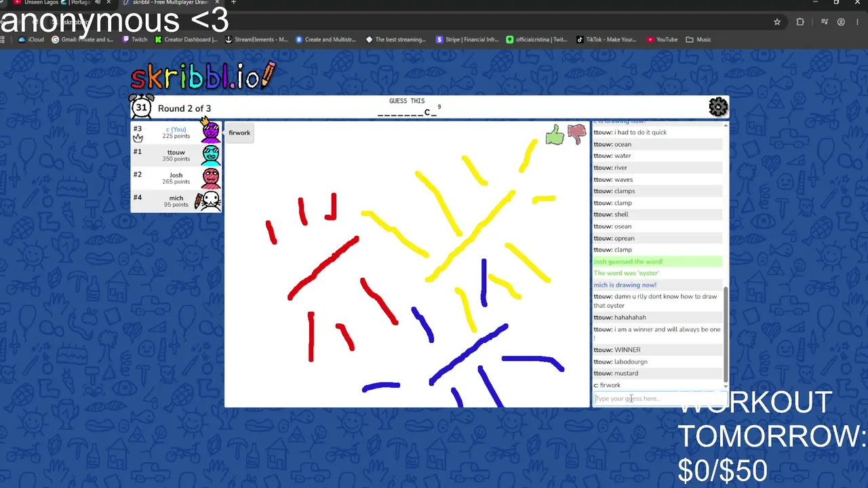This screenshot has width=868, height=488.
Task: Click Josh's '265 points' score
Action: click(x=176, y=182)
